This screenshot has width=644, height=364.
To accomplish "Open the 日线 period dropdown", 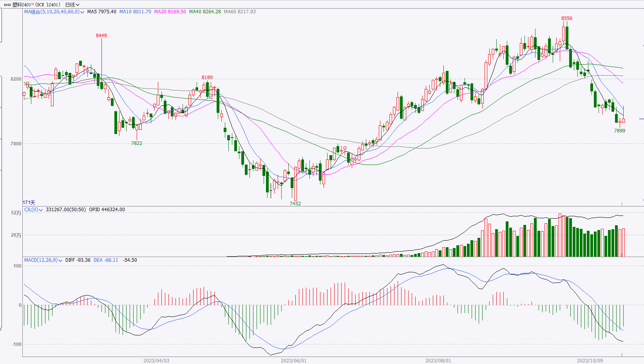I will coord(72,5).
